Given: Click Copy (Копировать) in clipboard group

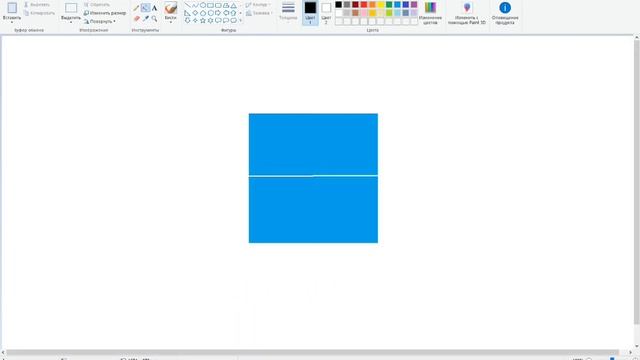Looking at the screenshot, I should click(x=39, y=13).
